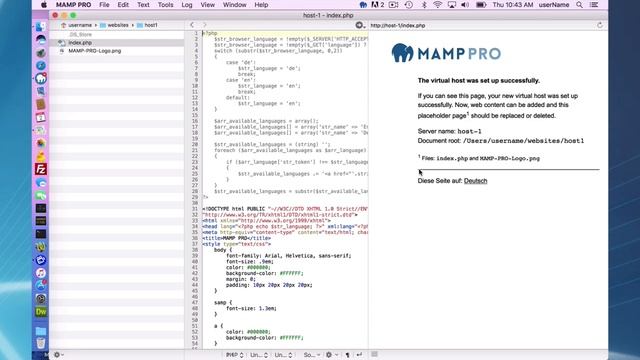Go to the host1 breadcrumb folder
Viewport: 640px width, 360px height.
pyautogui.click(x=147, y=25)
